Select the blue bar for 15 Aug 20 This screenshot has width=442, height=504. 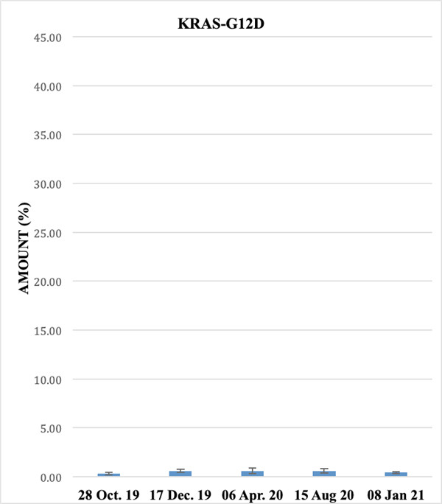324,474
